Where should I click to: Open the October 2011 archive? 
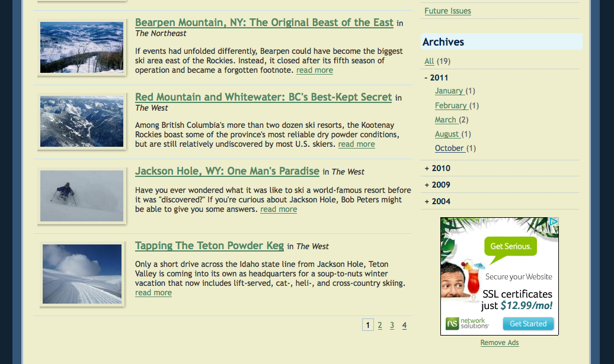tap(449, 148)
